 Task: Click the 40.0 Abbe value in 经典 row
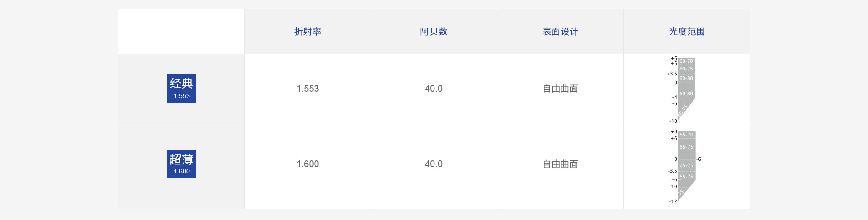434,89
